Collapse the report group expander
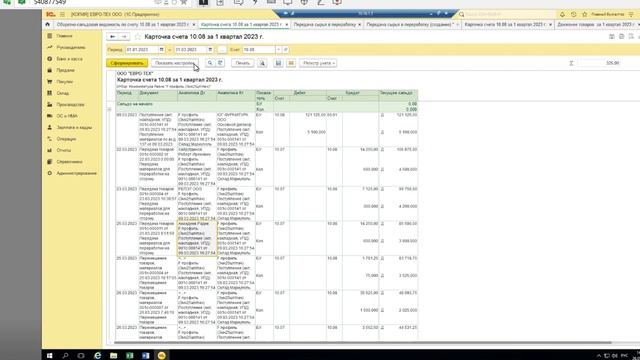Screen dimensions: 640x360 tap(109, 109)
